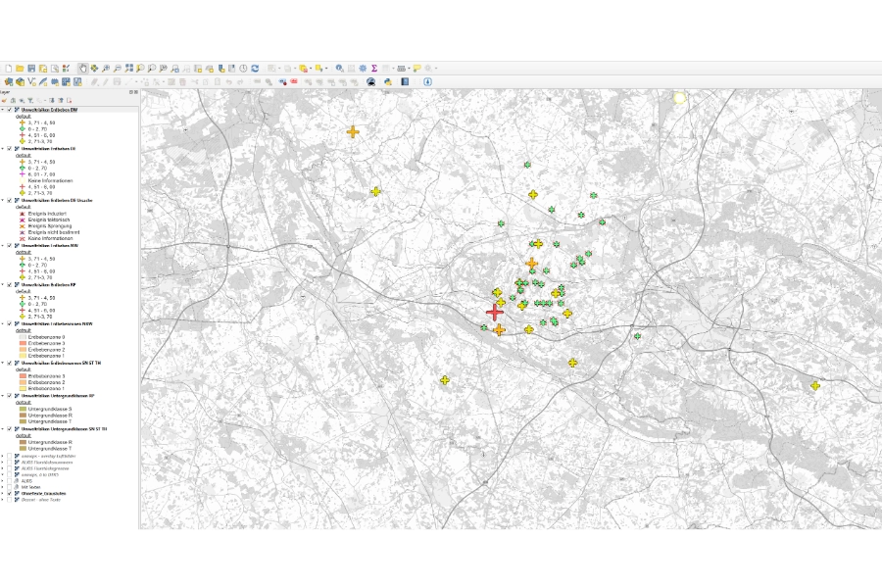Viewport: 882px width, 588px height.
Task: Click the Open Layer Styling brush icon
Action: (x=4, y=100)
